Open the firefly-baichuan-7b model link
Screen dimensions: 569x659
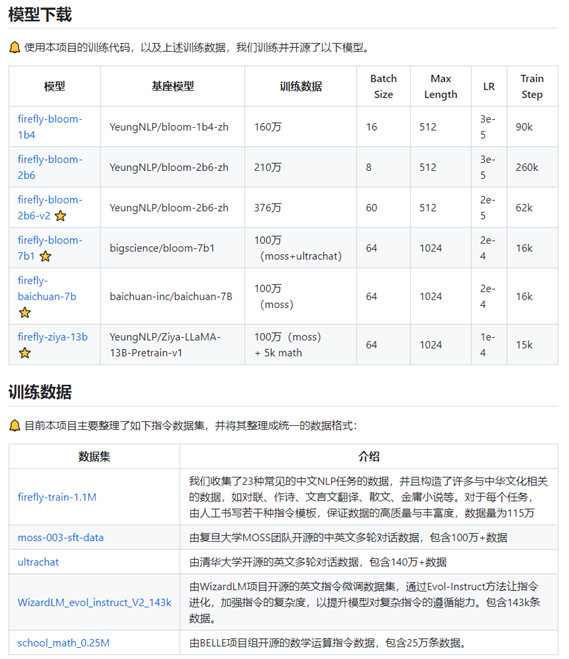click(47, 288)
